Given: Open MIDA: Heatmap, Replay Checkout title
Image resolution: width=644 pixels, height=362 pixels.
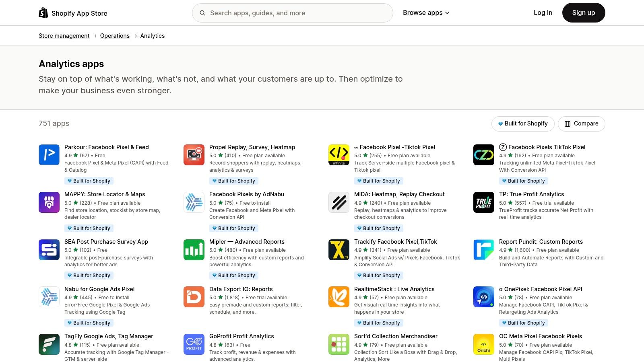Looking at the screenshot, I should 399,194.
